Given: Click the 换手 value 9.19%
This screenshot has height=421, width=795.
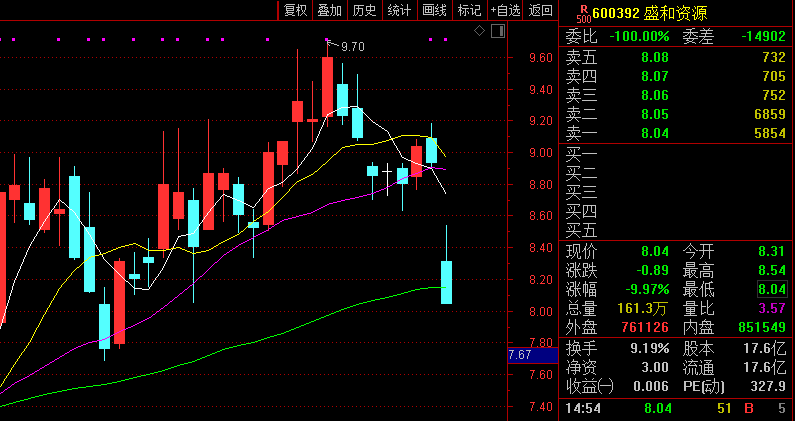Looking at the screenshot, I should point(649,348).
